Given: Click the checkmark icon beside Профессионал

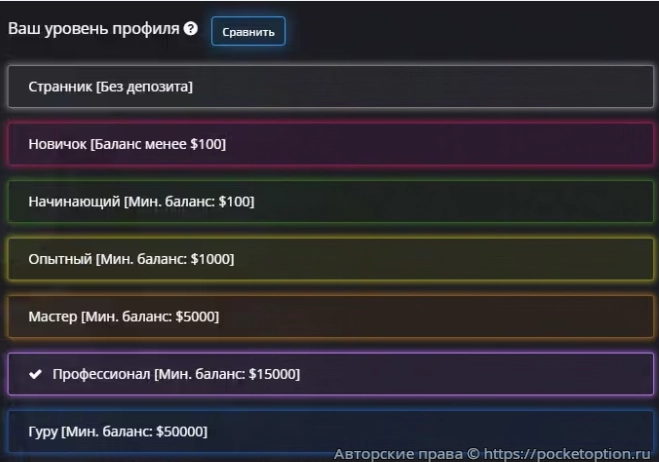Looking at the screenshot, I should [x=36, y=375].
